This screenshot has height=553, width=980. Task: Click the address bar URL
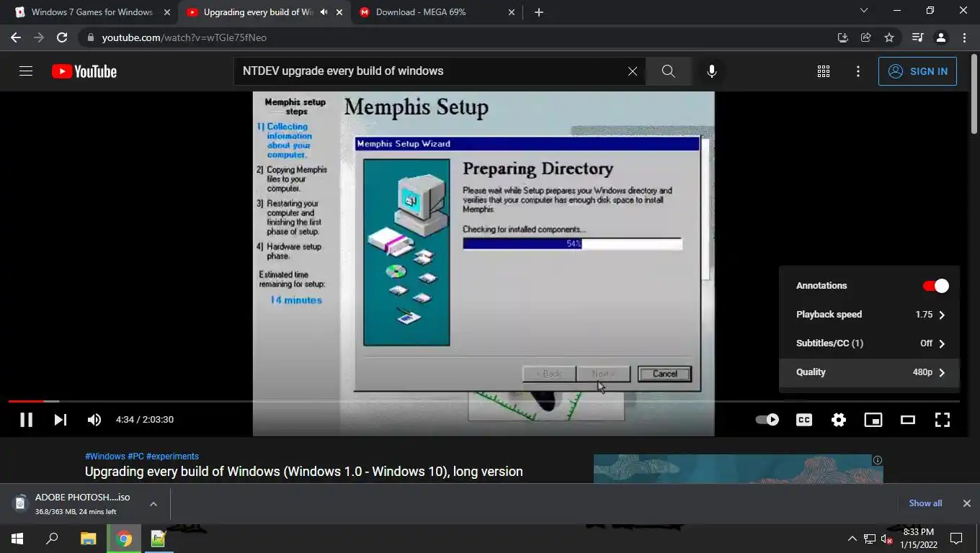(x=184, y=37)
